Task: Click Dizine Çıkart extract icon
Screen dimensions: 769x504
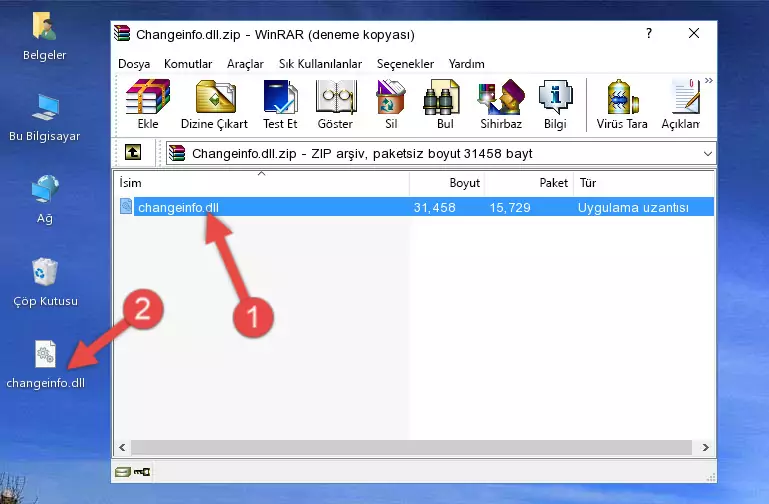Action: click(214, 104)
